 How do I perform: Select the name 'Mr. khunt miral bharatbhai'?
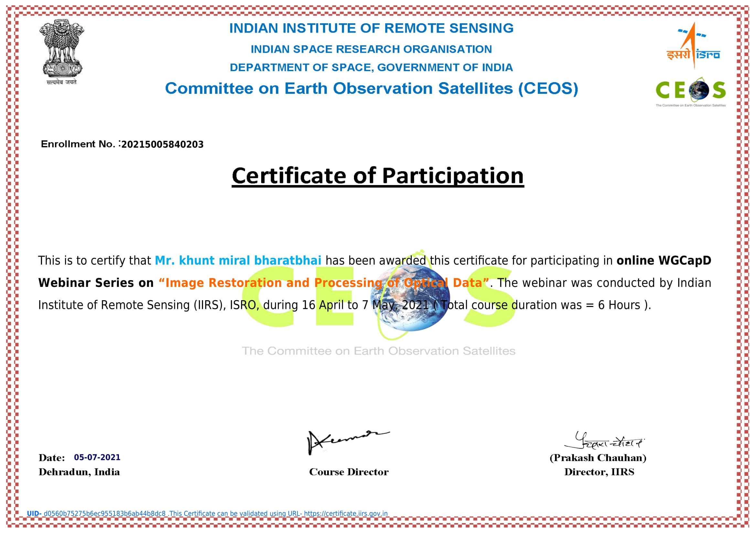tap(238, 261)
